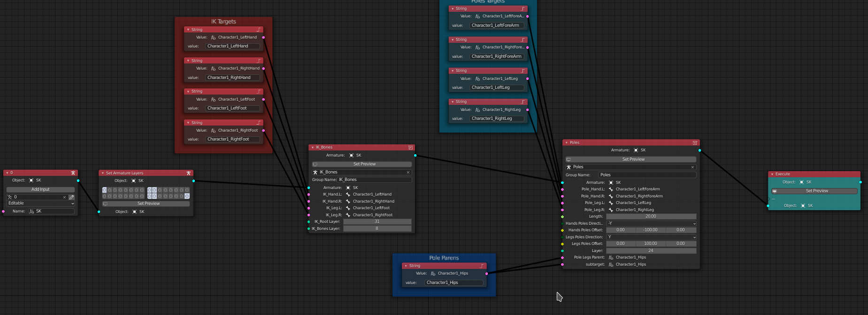Click header icon of Character1_LeftForeArm String node
Screen dimensions: 868x315
pos(523,8)
